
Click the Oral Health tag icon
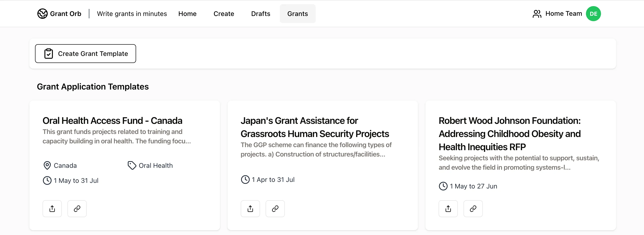pyautogui.click(x=132, y=165)
